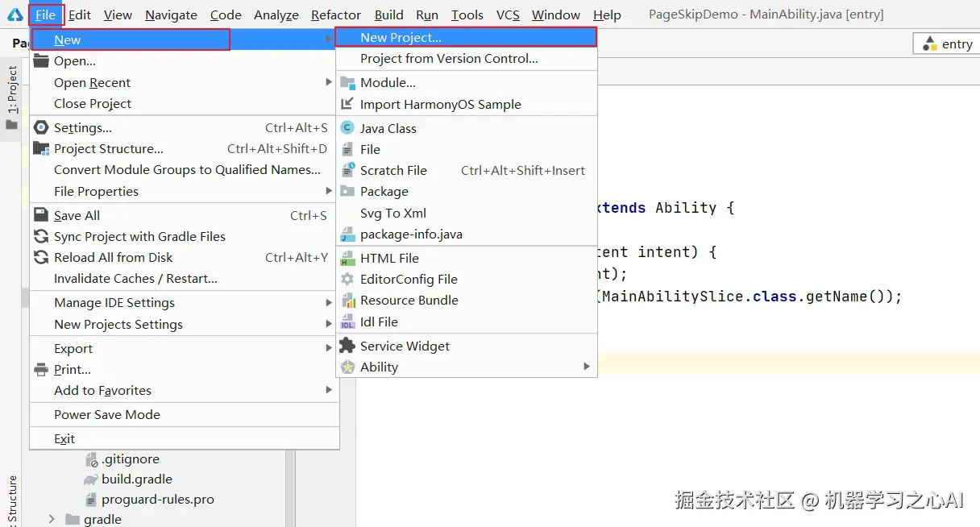Click the Sync Project with Gradle icon
The image size is (980, 527).
pos(41,236)
